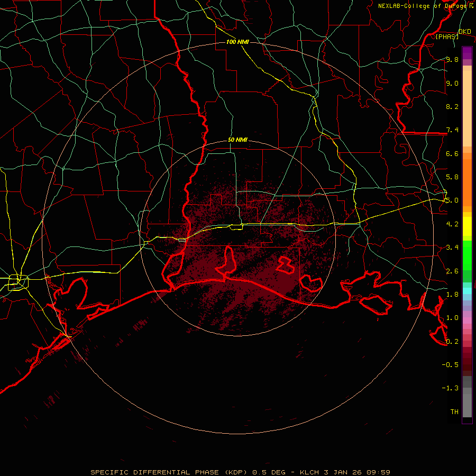Click the 5.0 value on color scale
The width and height of the screenshot is (476, 476).
click(452, 200)
